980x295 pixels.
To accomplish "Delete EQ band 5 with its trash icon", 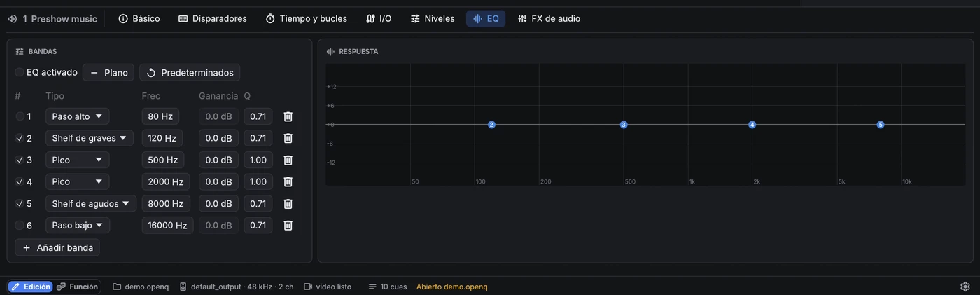I will (288, 203).
